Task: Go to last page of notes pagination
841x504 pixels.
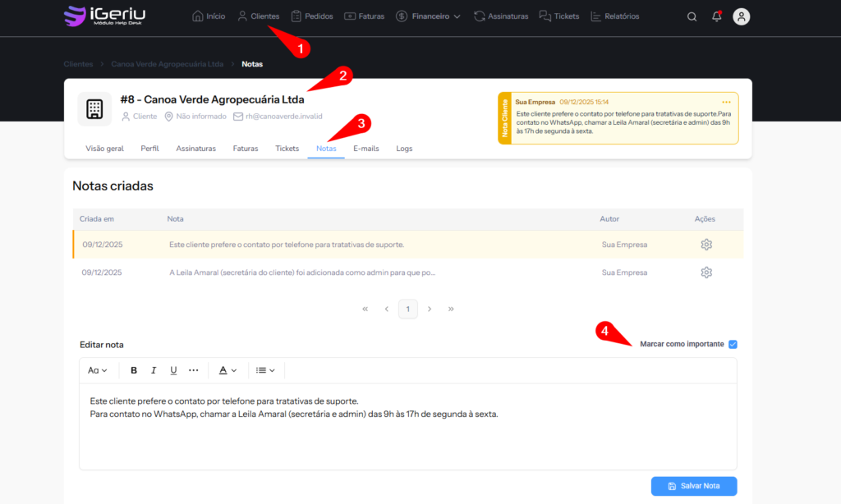Action: pyautogui.click(x=451, y=309)
